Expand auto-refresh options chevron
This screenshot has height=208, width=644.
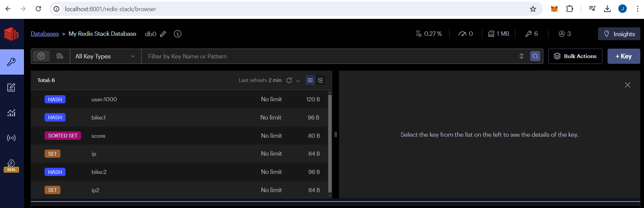coord(298,81)
